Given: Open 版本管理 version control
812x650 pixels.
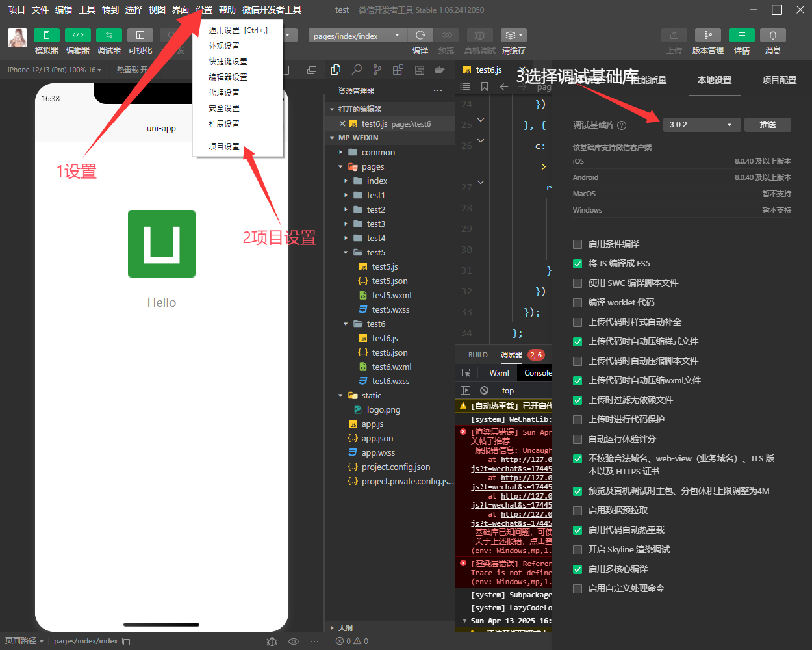Looking at the screenshot, I should (x=708, y=35).
